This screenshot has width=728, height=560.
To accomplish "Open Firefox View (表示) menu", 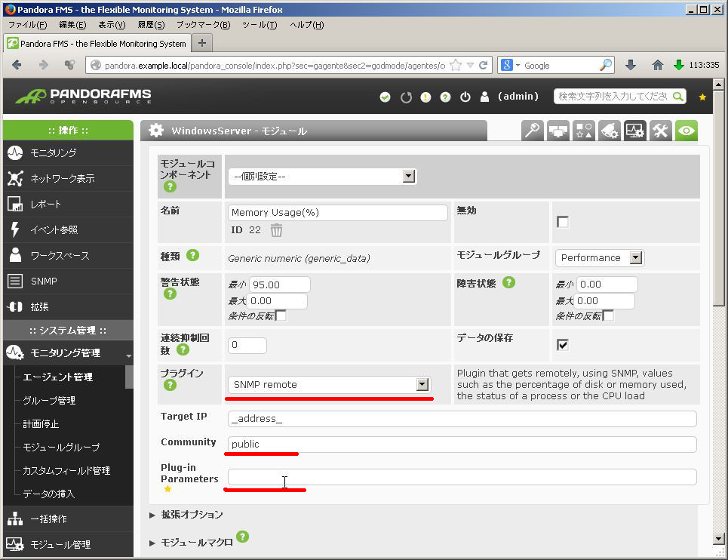I will pos(112,25).
